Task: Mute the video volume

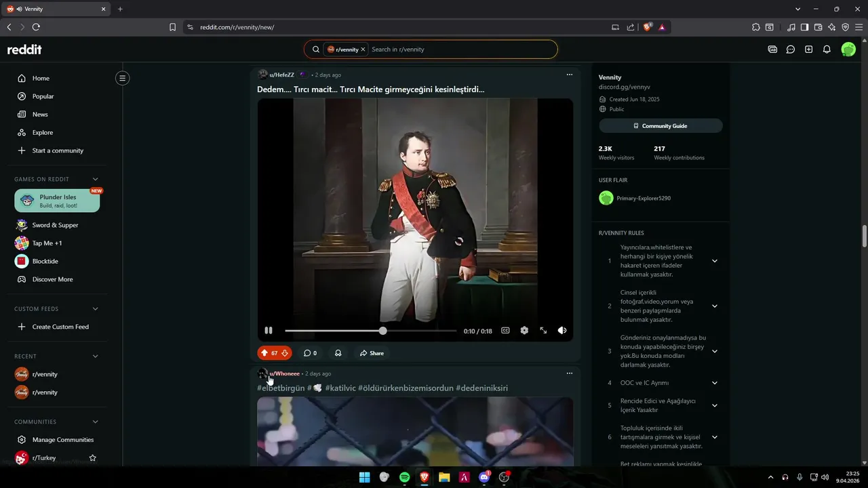Action: tap(562, 331)
